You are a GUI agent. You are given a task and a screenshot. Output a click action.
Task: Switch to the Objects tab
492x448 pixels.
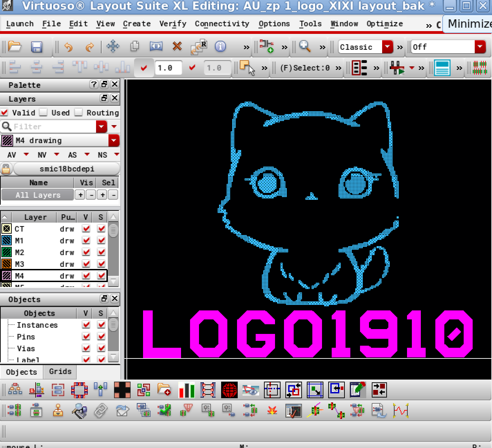pyautogui.click(x=21, y=372)
